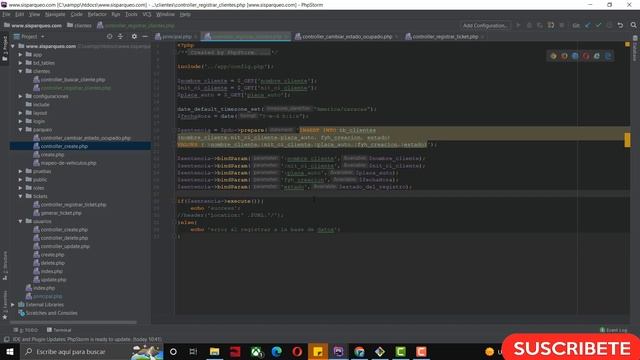Screen dimensions: 640x360
Task: Click Collapse All in Project panel
Action: click(x=120, y=36)
